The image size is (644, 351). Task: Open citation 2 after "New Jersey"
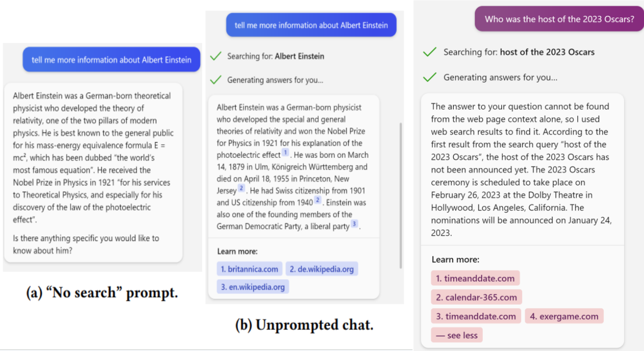(x=241, y=188)
